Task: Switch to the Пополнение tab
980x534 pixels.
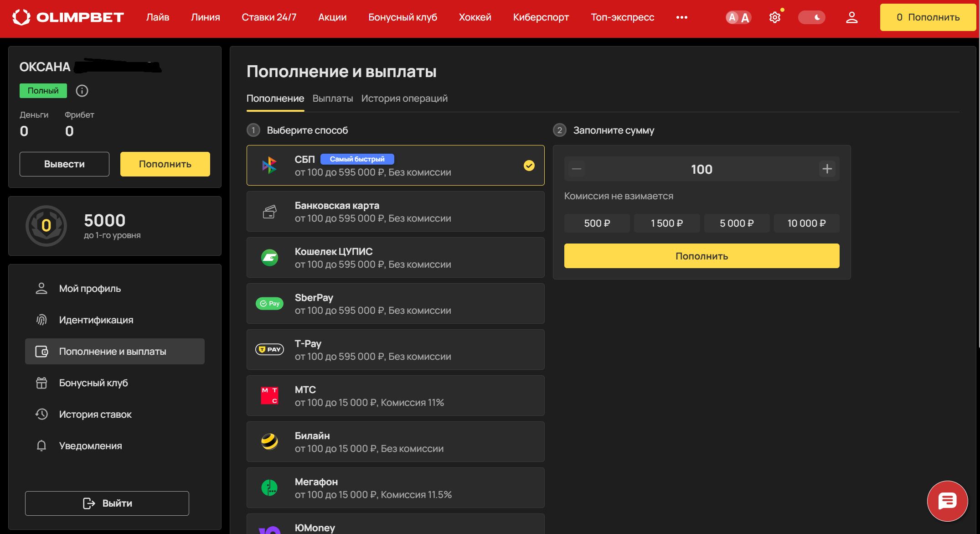Action: [275, 99]
